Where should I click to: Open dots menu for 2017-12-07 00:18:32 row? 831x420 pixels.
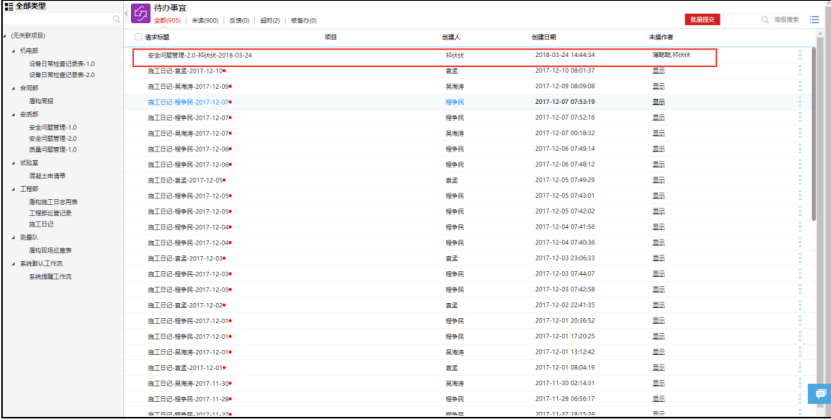click(800, 133)
